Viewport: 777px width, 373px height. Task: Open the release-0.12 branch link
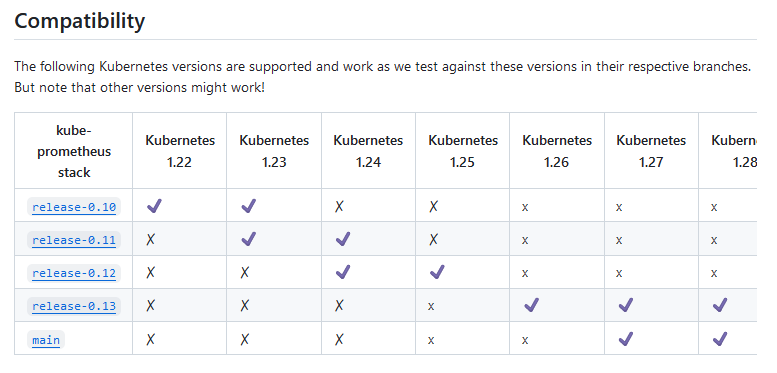[74, 273]
